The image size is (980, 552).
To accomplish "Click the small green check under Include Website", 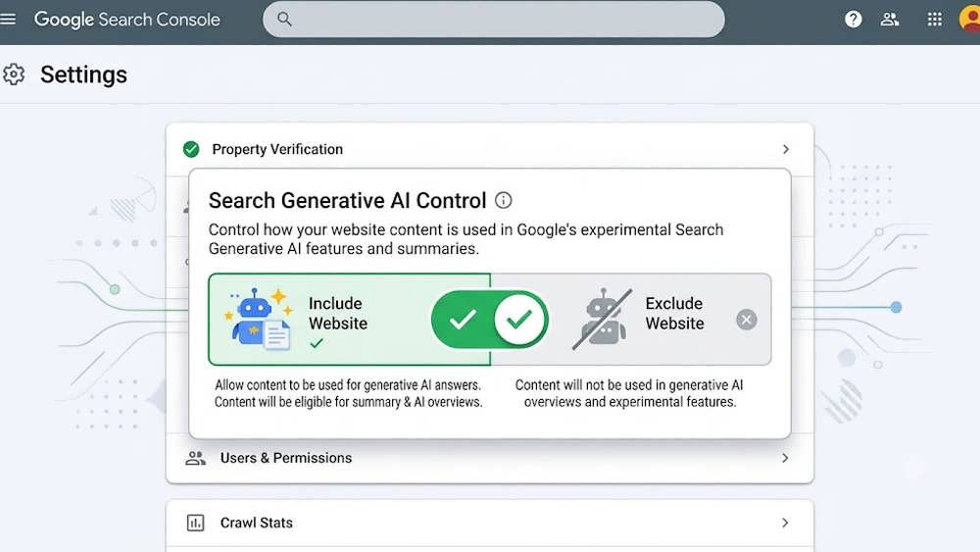I will click(317, 342).
